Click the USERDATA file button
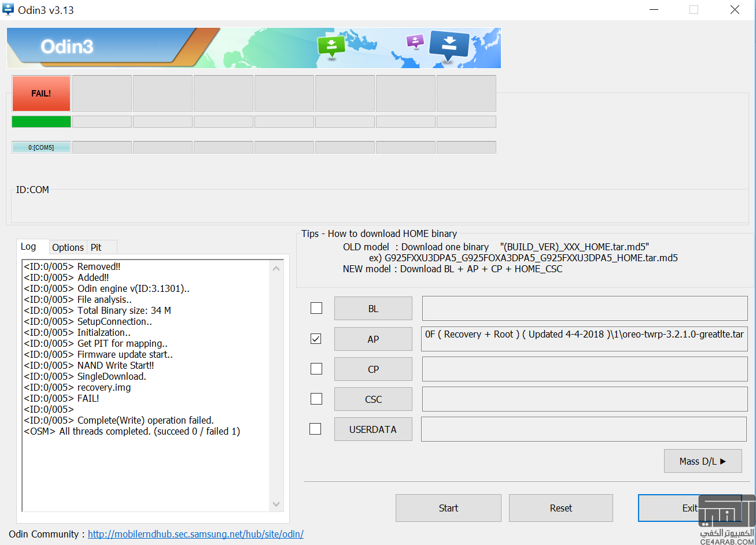The width and height of the screenshot is (756, 545). (373, 429)
